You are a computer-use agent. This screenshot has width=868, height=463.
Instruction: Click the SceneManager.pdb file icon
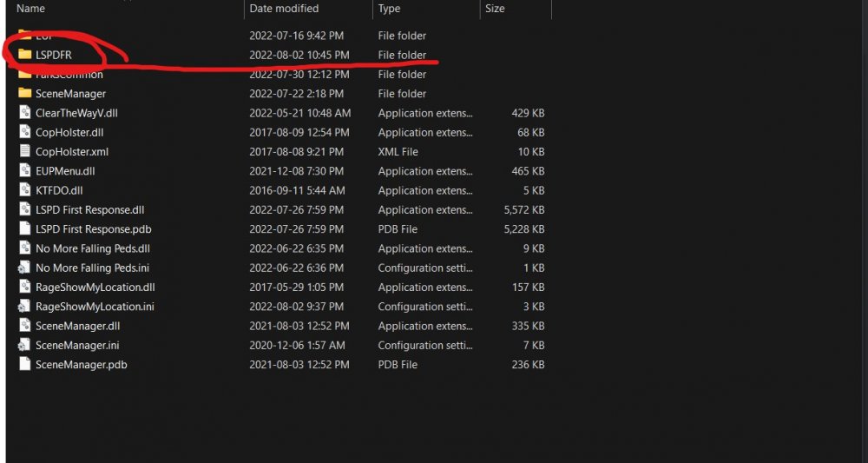[x=25, y=365]
